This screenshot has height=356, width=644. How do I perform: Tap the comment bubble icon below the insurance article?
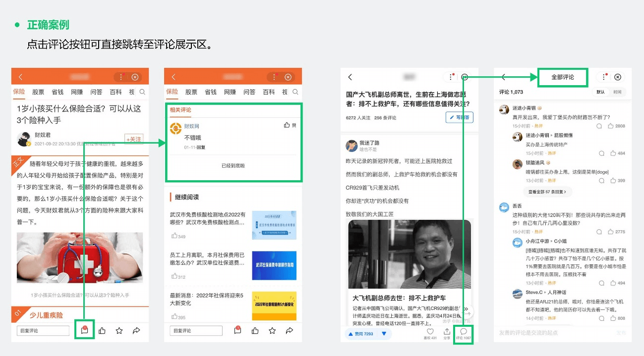84,330
